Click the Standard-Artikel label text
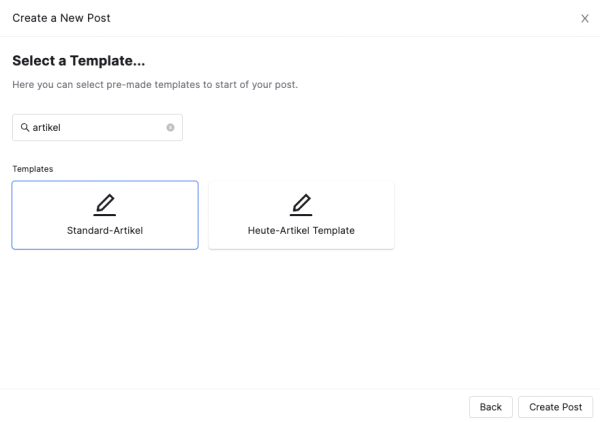 [105, 230]
